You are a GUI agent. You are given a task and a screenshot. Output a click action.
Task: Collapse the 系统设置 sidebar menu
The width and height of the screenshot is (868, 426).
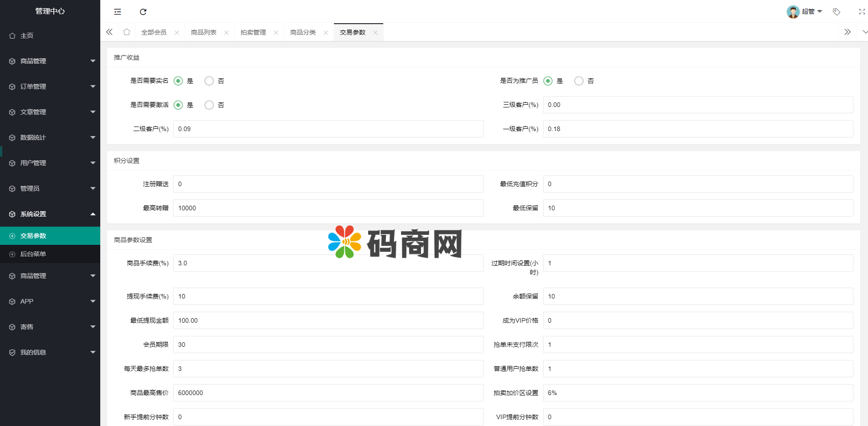[50, 214]
